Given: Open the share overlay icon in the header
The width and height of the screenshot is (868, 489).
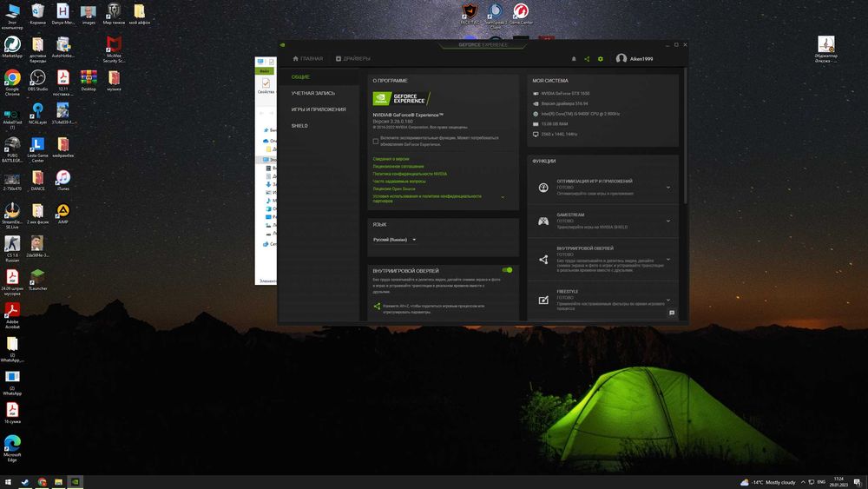Looking at the screenshot, I should [587, 59].
